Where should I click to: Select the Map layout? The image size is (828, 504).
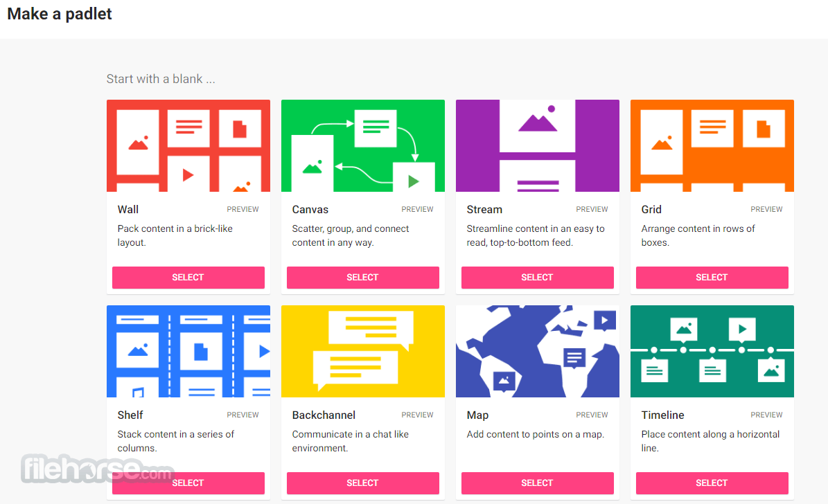[538, 483]
